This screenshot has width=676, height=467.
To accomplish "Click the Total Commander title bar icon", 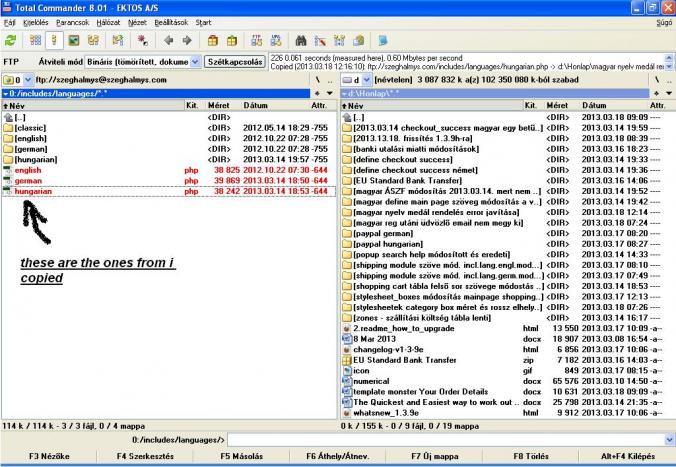I will (6, 7).
